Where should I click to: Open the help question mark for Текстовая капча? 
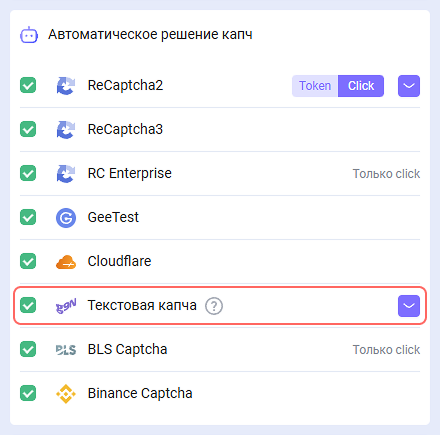(214, 306)
